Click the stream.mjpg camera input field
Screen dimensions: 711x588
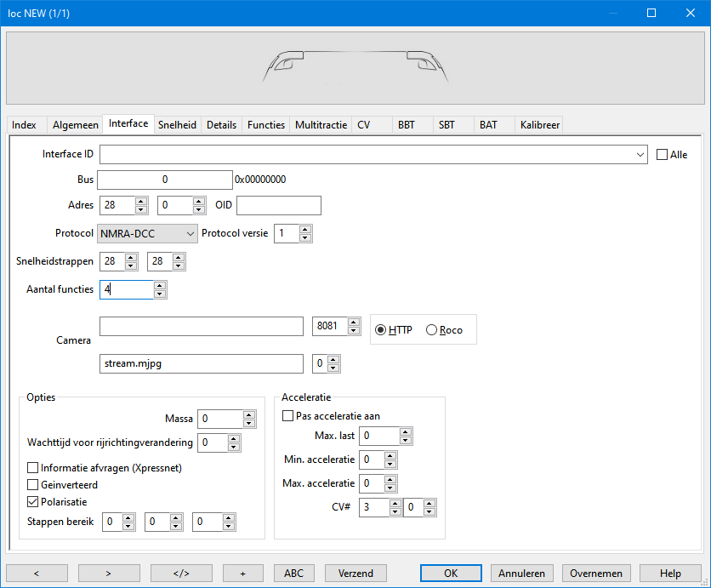(x=201, y=363)
